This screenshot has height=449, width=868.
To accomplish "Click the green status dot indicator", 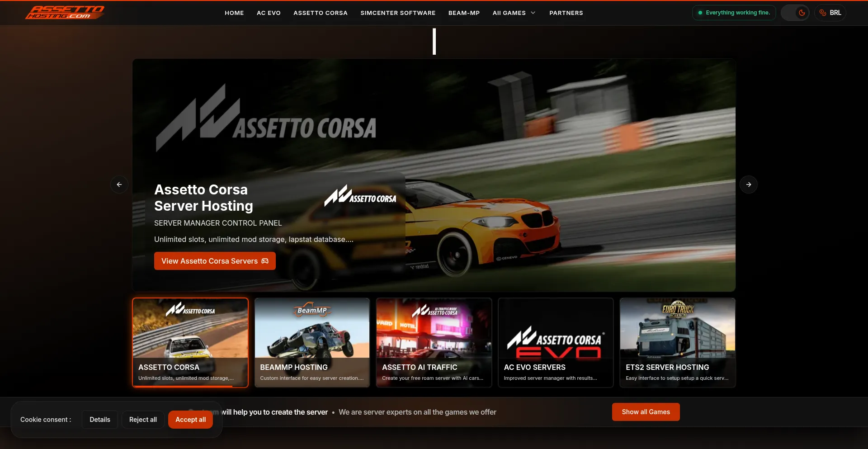I will (x=700, y=13).
